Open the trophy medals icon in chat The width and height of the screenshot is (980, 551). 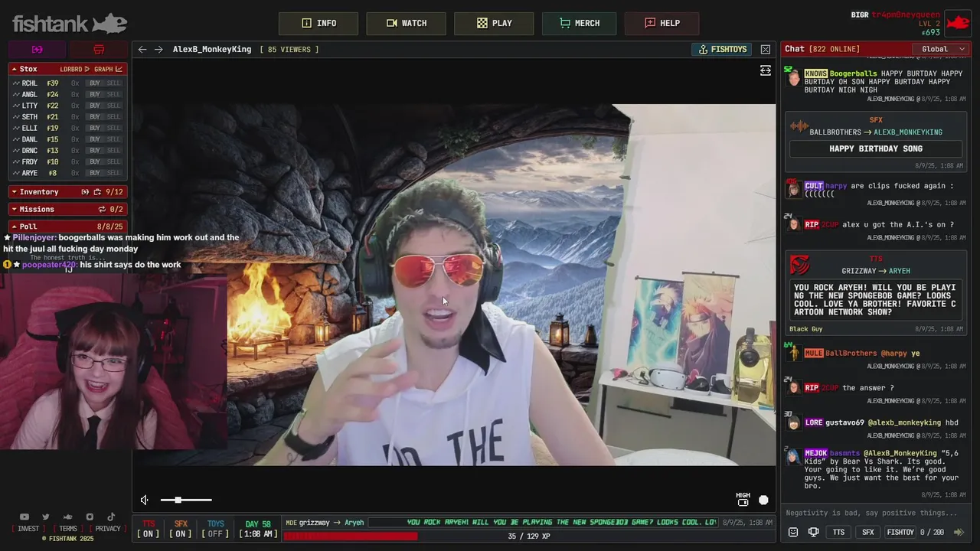813,532
